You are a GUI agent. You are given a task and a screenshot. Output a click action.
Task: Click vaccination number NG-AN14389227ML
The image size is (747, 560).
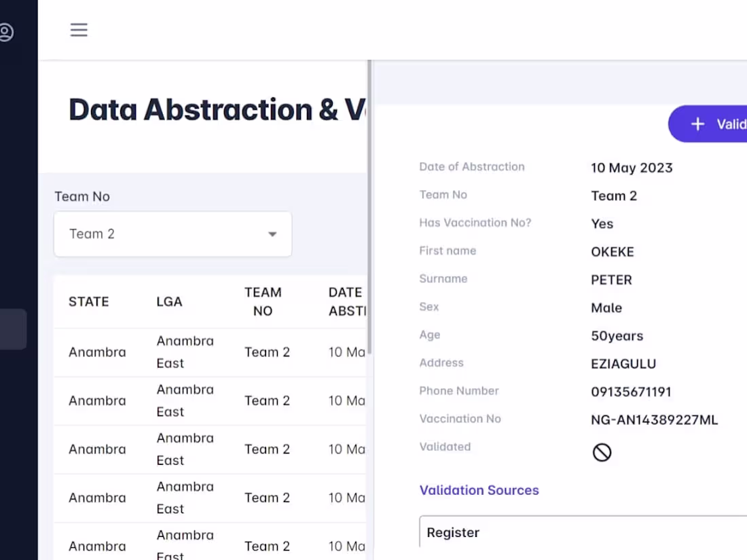pos(654,419)
